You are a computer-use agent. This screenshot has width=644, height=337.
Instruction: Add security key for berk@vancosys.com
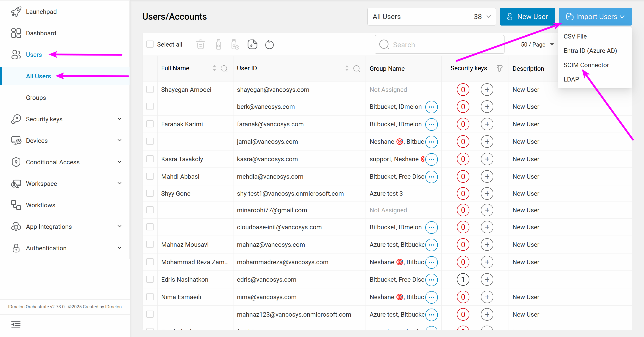(487, 107)
